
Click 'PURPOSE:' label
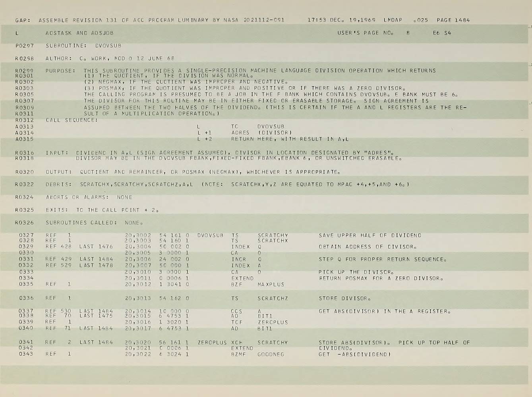point(60,71)
